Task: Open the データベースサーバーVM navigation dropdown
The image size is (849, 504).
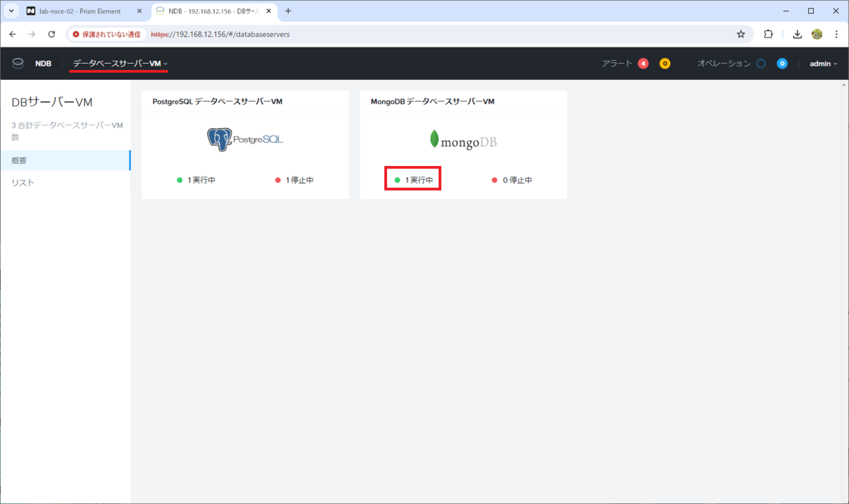Action: click(120, 64)
